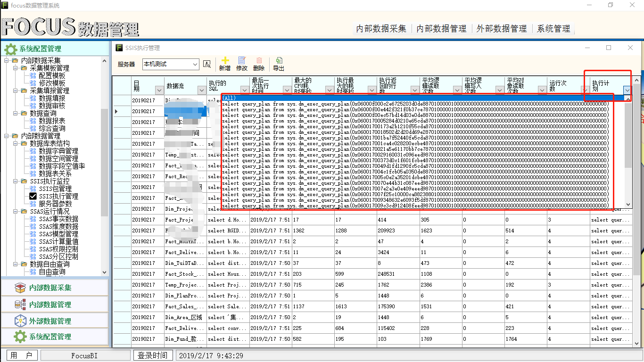644x362 pixels.
Task: Click the FocusBI user name in status bar
Action: pyautogui.click(x=84, y=356)
